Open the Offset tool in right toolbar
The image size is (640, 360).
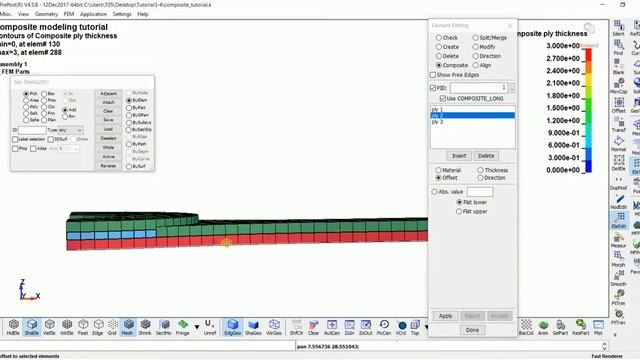pyautogui.click(x=618, y=105)
